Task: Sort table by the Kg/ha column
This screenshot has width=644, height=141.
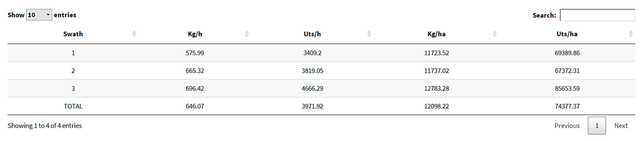Action: (437, 34)
